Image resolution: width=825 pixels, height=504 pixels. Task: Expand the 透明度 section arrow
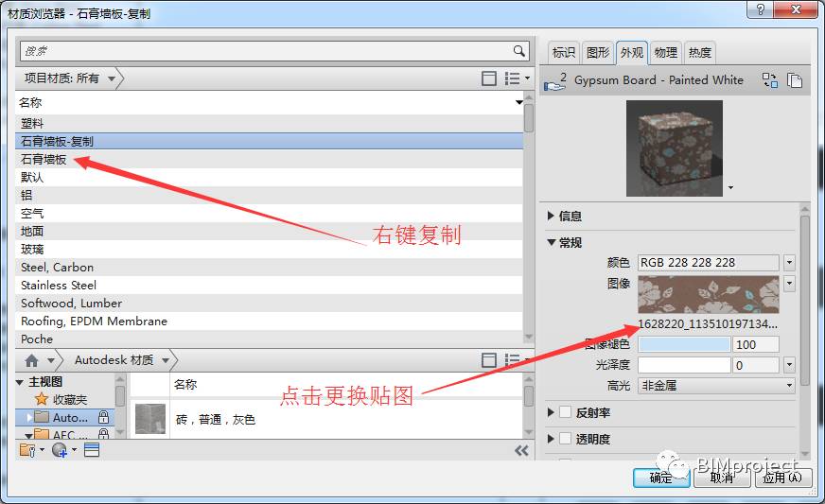click(551, 438)
